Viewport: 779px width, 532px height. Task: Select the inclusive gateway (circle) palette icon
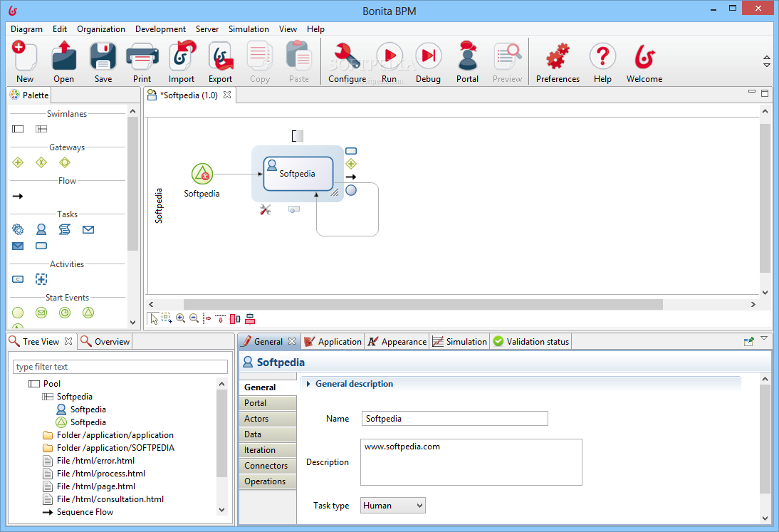pyautogui.click(x=65, y=162)
